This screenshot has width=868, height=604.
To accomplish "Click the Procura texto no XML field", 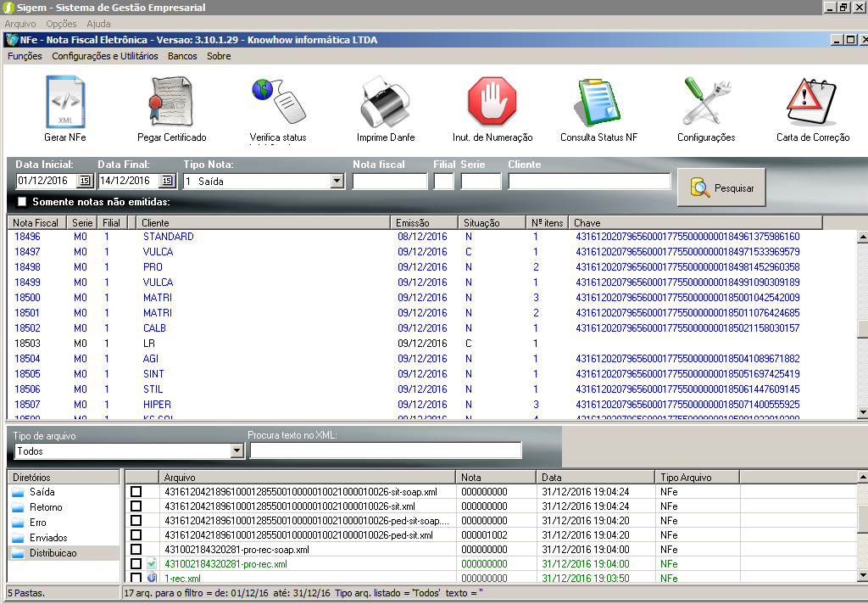I will coord(386,450).
